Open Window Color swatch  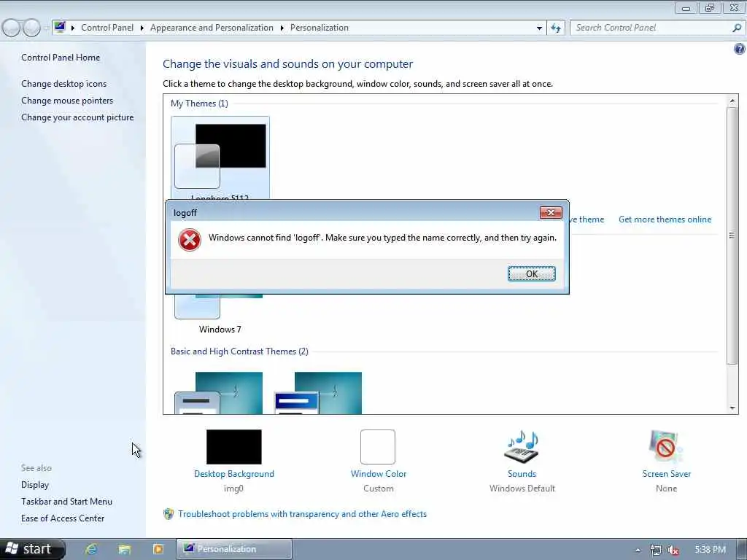point(378,447)
